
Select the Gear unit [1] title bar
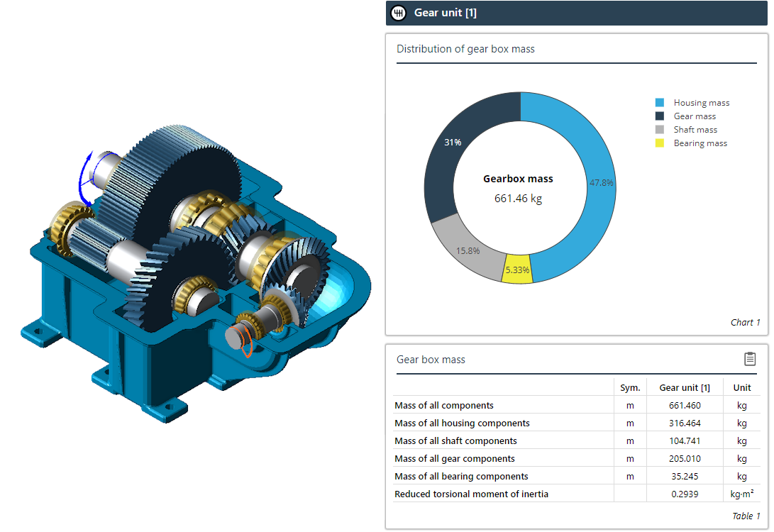click(576, 13)
